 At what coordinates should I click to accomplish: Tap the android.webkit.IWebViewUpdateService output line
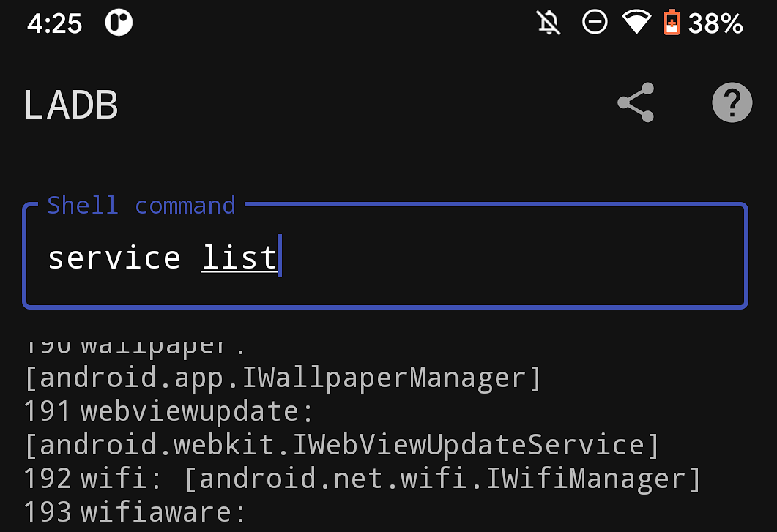pos(341,444)
